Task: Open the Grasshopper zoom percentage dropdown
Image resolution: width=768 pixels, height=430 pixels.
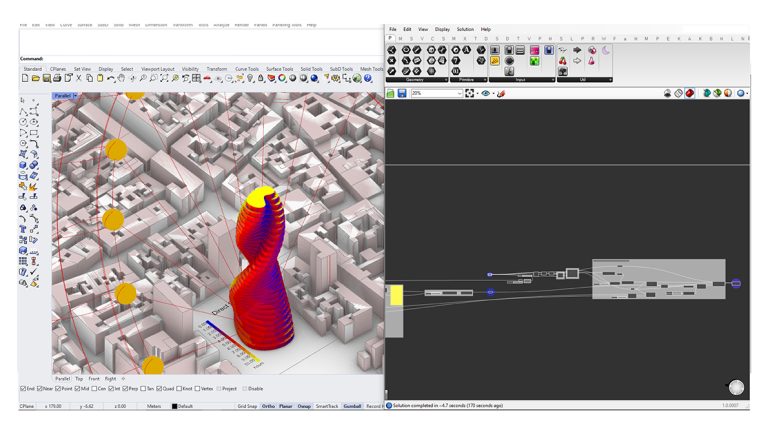Action: (459, 93)
